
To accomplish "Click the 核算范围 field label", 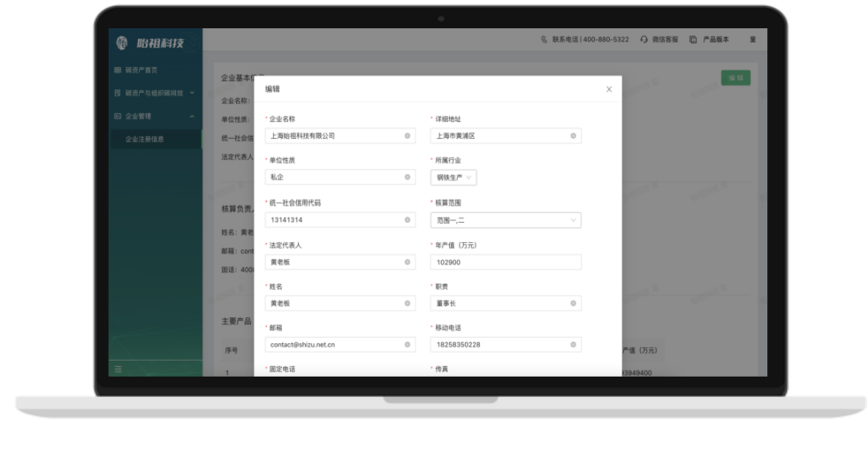I will coord(448,202).
